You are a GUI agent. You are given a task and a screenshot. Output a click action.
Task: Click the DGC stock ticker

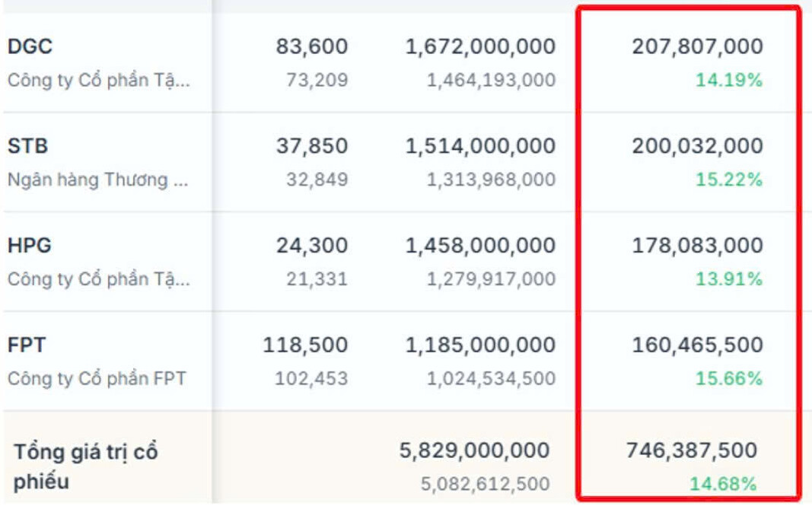coord(30,46)
